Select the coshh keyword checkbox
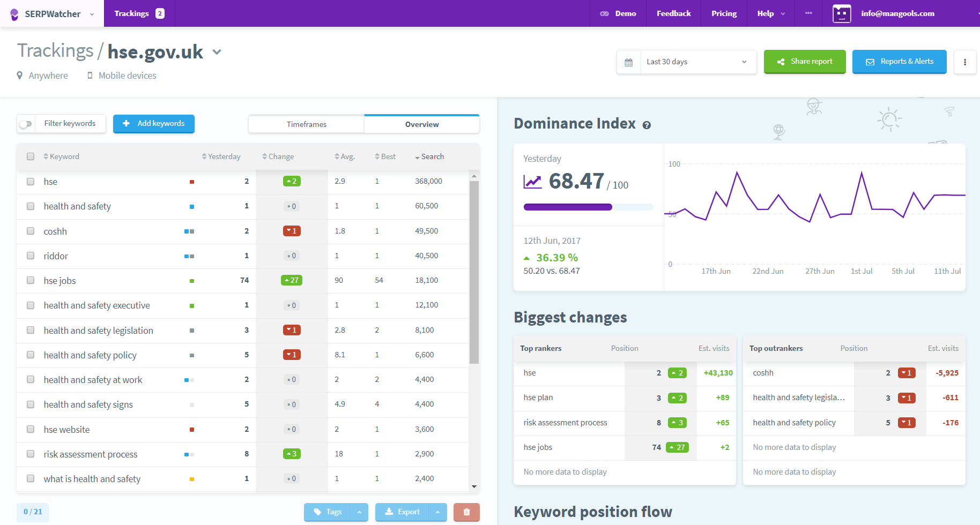 [31, 231]
